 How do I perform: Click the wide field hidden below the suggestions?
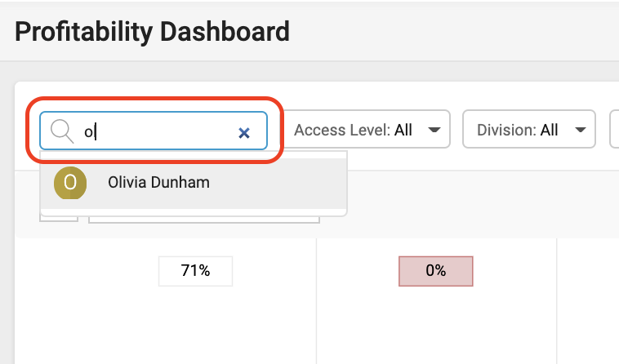tap(204, 220)
